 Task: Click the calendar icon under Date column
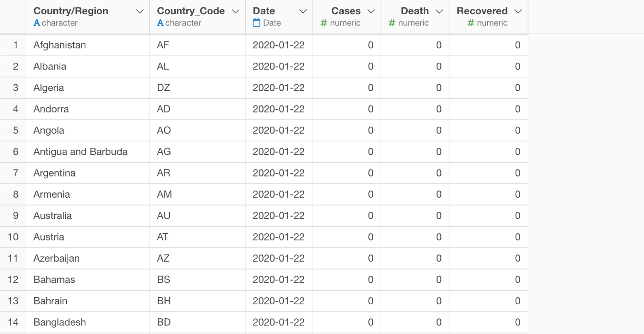257,23
